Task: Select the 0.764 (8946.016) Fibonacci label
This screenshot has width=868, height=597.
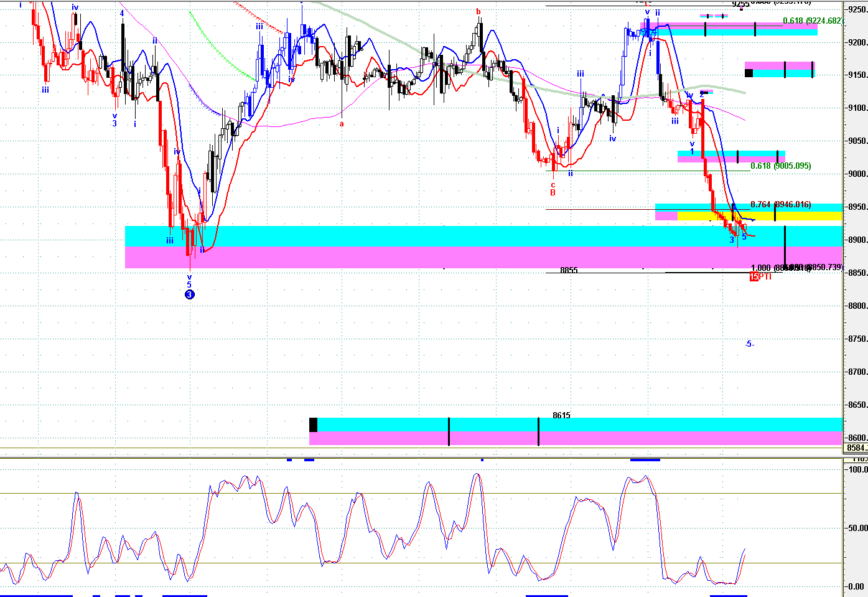Action: pos(780,205)
